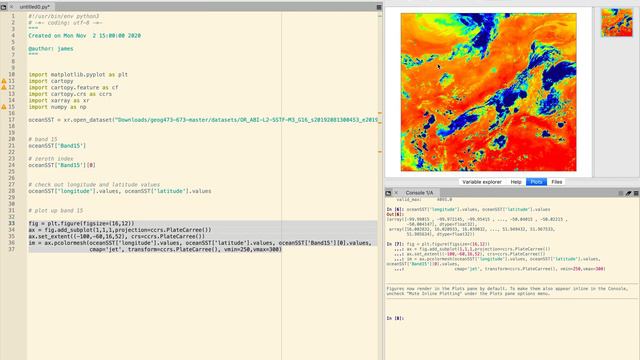Select the Console 1/A tab

click(x=419, y=193)
